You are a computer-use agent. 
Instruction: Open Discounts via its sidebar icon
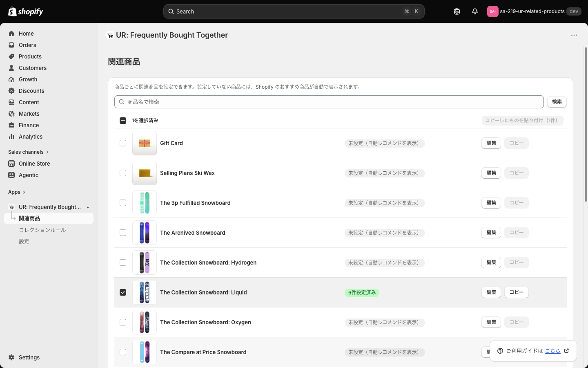point(11,91)
